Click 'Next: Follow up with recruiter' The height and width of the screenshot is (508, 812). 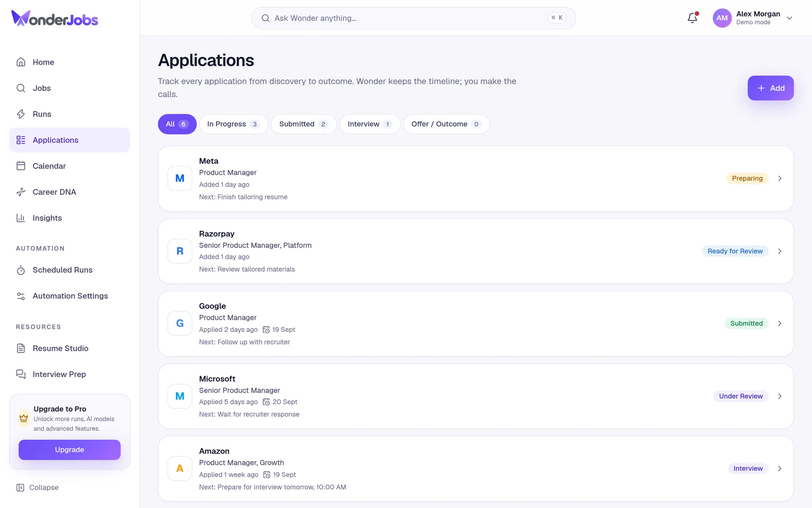coord(245,342)
